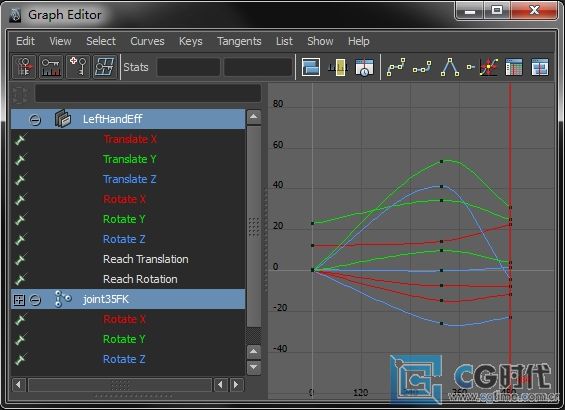The width and height of the screenshot is (565, 410).
Task: Open the View menu
Action: [x=60, y=41]
